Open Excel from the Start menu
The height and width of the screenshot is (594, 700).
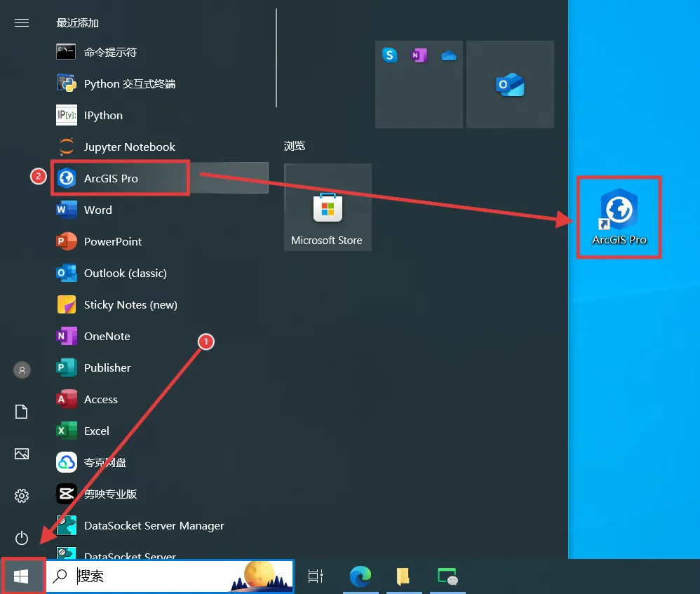[x=161, y=431]
